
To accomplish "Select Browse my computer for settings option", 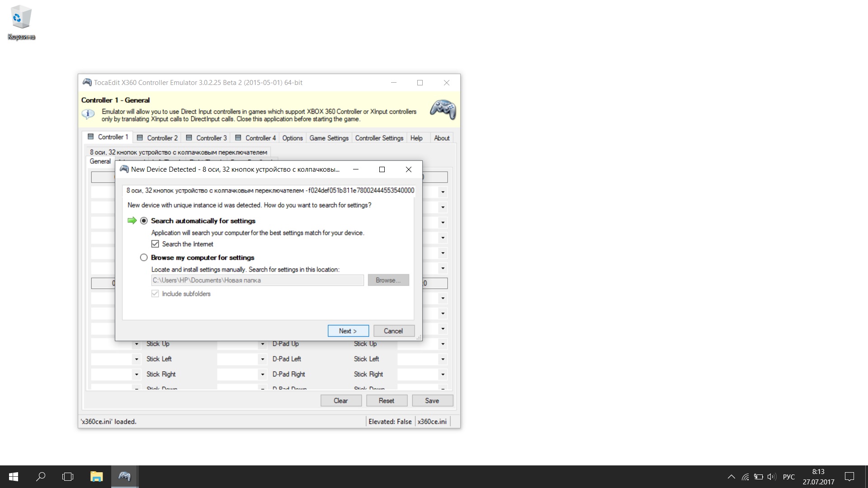I will [144, 258].
